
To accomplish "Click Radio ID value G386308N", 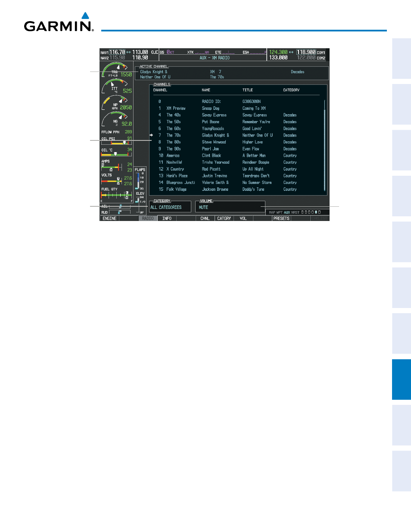I will coord(252,102).
